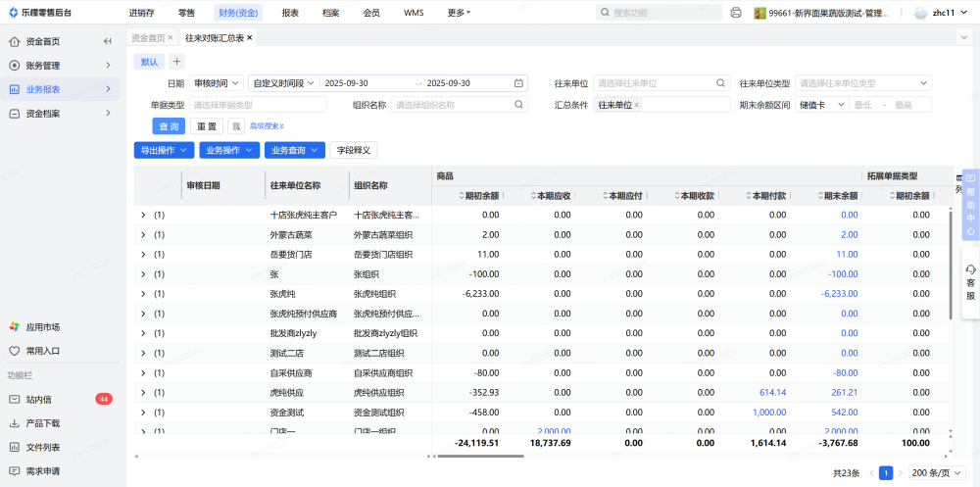Click the filter template icon beside 重置
Viewport: 980px width, 487px height.
[235, 126]
